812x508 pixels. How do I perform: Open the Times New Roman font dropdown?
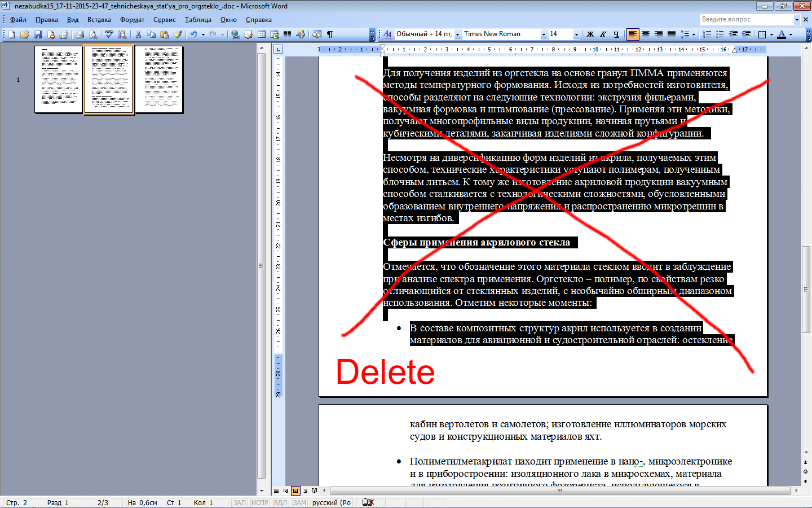(x=544, y=34)
